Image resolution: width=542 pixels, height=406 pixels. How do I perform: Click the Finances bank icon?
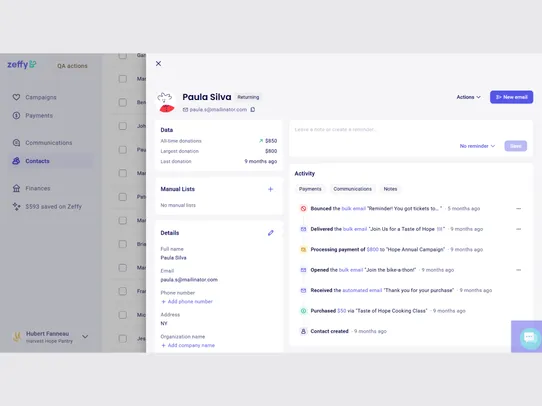[x=16, y=188]
